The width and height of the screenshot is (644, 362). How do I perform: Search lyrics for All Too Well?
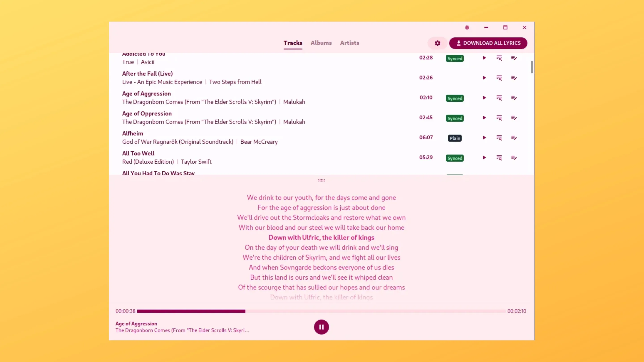point(499,158)
